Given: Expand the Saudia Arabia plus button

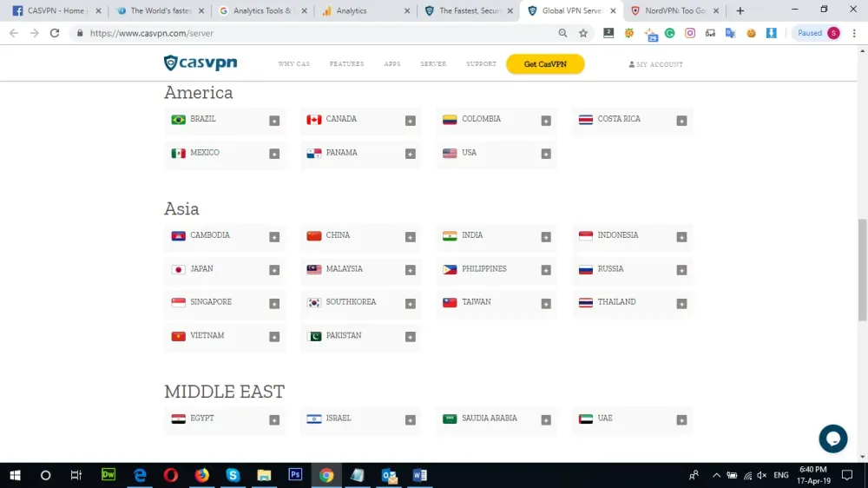Looking at the screenshot, I should pos(546,420).
